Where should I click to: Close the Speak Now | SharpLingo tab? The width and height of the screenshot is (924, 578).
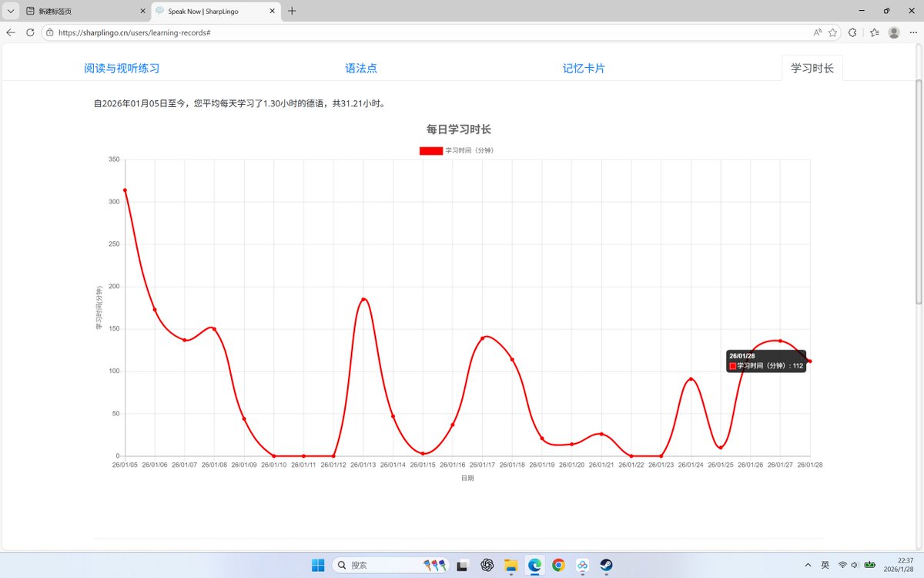click(273, 11)
